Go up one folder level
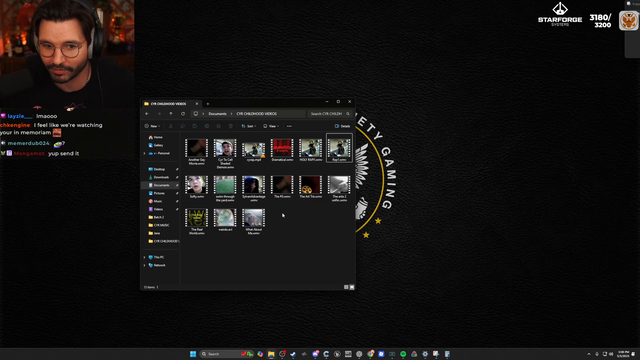Viewport: 640px width, 360px height. tap(171, 114)
